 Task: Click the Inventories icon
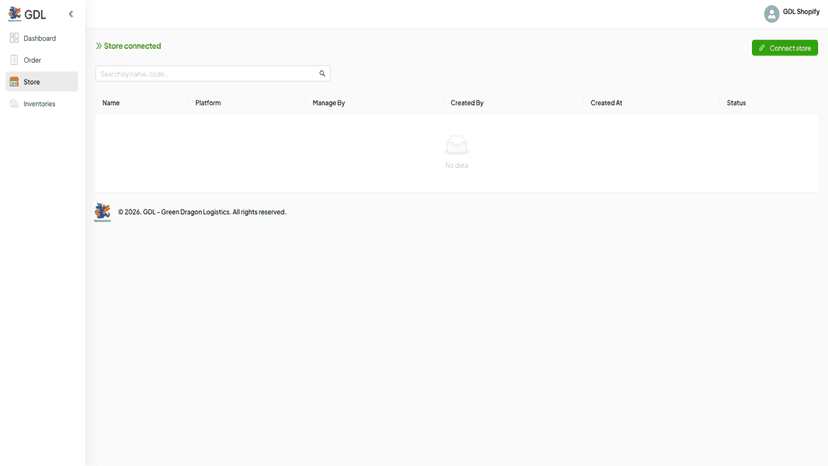[x=14, y=104]
